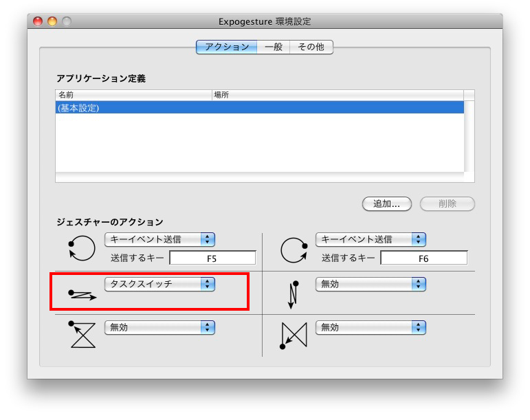Open the キーイベント送信 dropdown above the F5 field
This screenshot has height=420, width=530.
(x=159, y=239)
